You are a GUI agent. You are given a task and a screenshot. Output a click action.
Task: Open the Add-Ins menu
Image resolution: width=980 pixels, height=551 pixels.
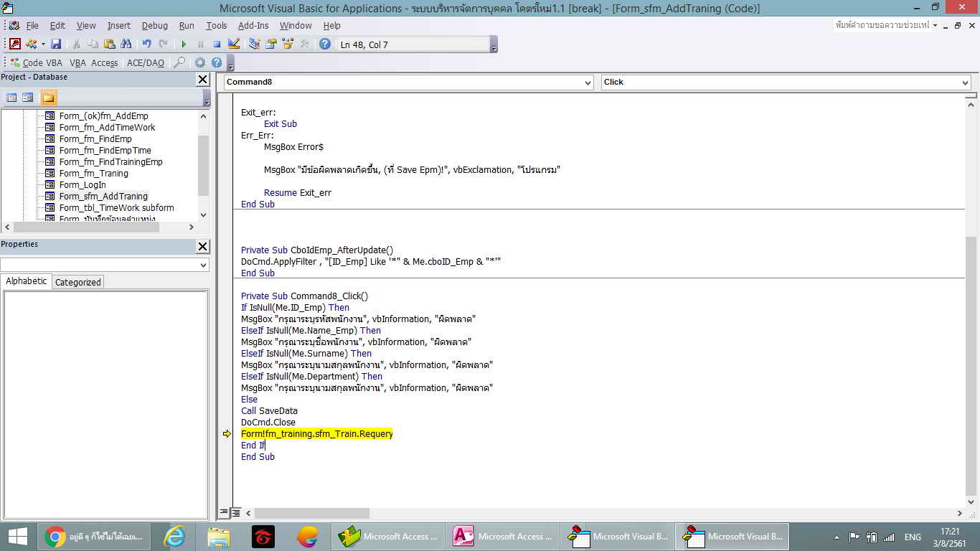(x=253, y=26)
